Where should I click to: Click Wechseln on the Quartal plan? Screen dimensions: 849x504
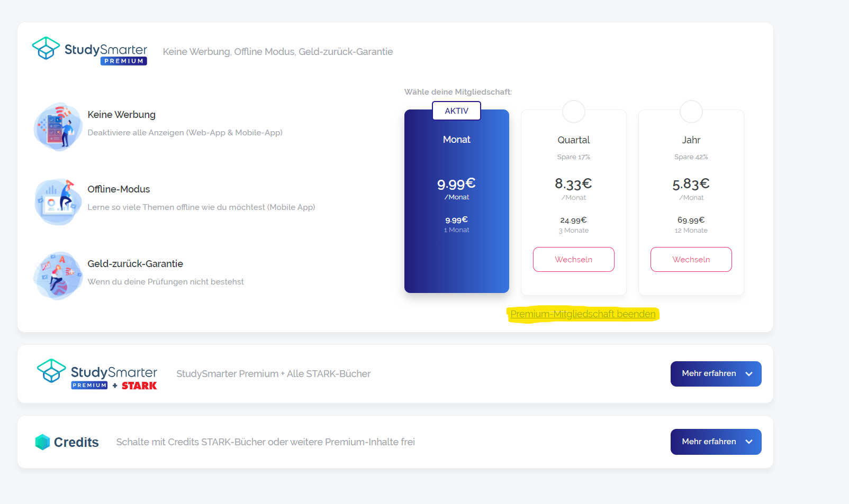[573, 259]
